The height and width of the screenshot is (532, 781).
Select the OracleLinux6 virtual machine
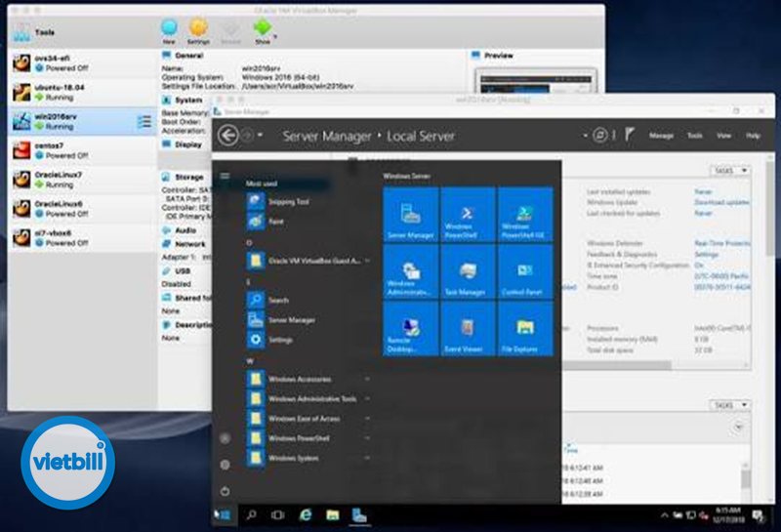[x=83, y=209]
